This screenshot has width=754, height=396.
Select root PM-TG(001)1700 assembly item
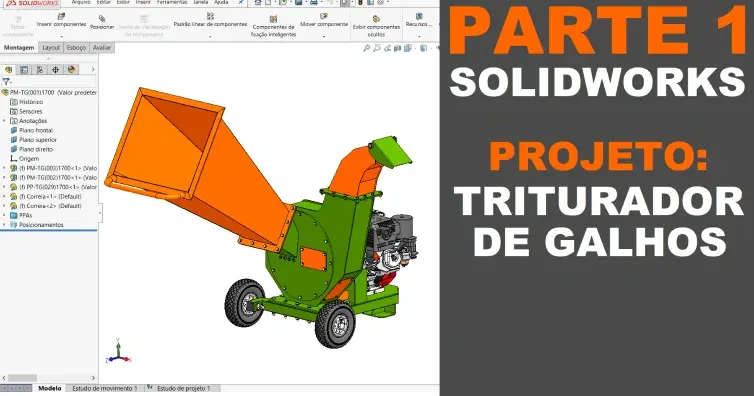pyautogui.click(x=49, y=93)
